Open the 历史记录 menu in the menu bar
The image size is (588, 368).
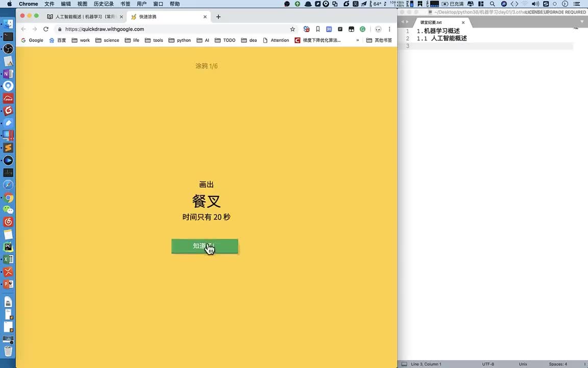104,4
